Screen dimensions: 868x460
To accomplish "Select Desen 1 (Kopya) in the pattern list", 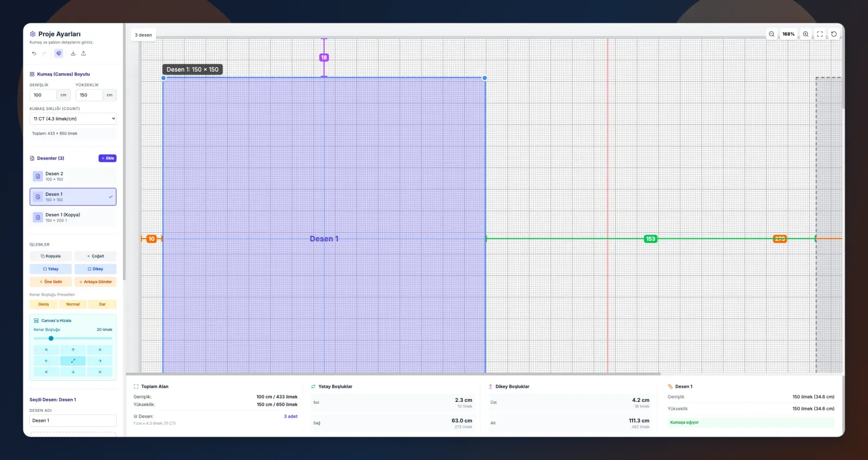I will [73, 218].
